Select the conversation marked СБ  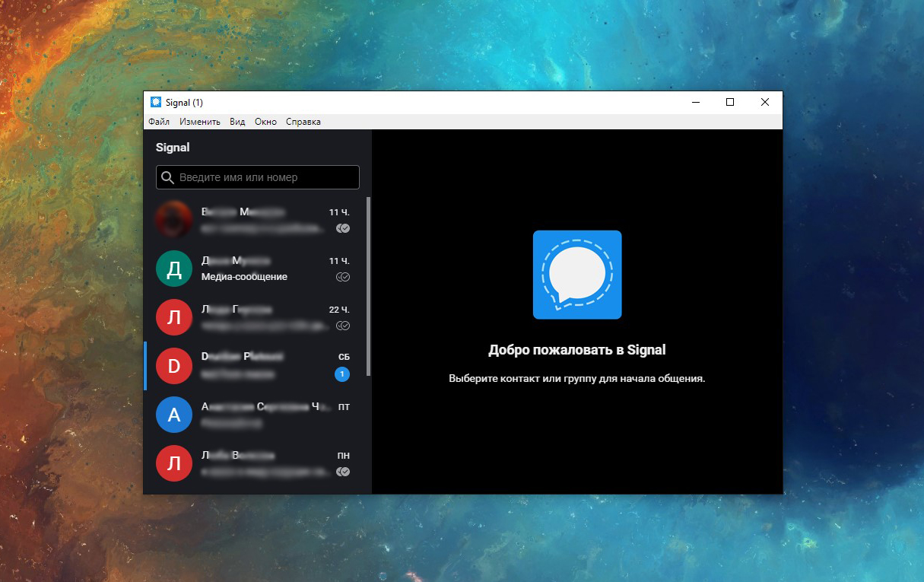click(251, 366)
